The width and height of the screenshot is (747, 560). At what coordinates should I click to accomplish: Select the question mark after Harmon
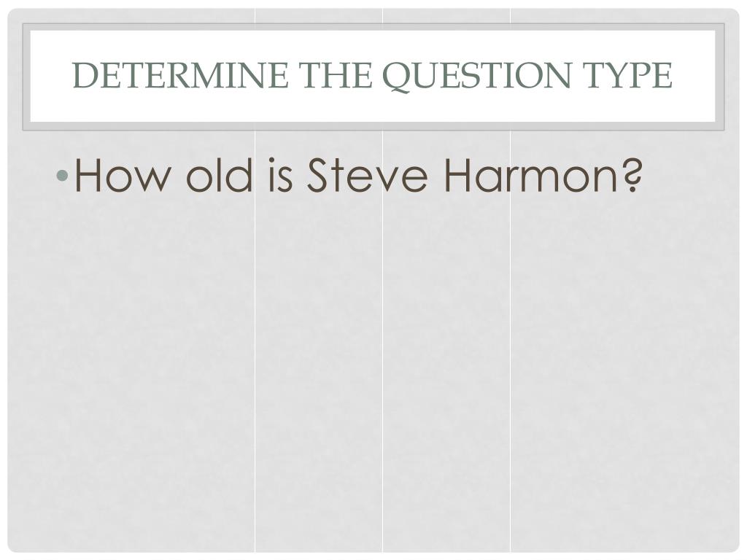click(632, 175)
